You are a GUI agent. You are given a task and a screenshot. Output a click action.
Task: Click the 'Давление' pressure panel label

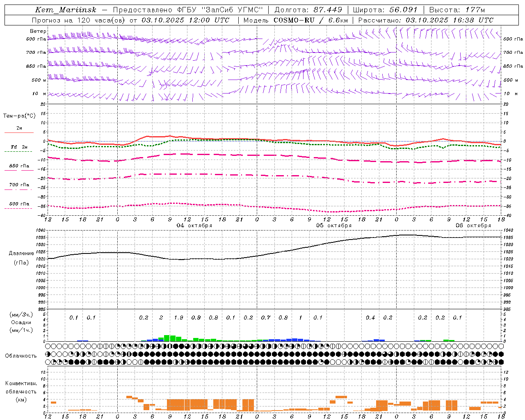coord(21,253)
